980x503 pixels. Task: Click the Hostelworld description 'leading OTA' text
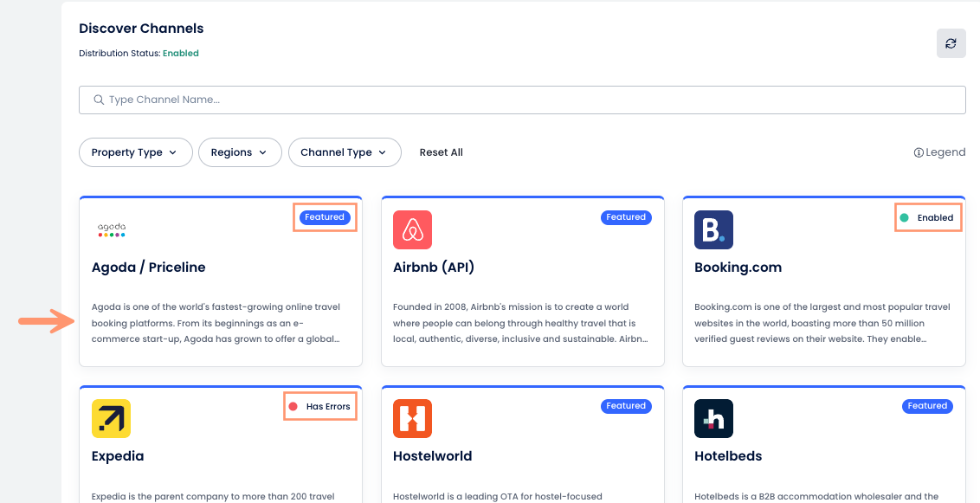498,497
